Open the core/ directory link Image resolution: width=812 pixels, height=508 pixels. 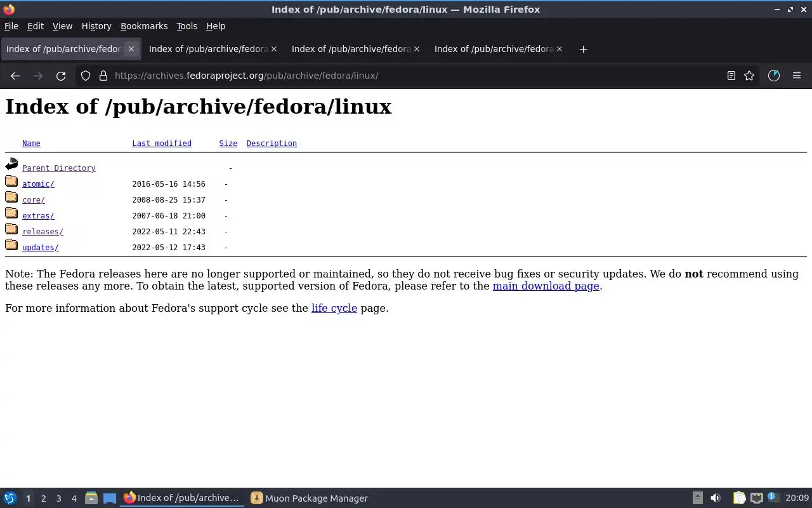[34, 200]
